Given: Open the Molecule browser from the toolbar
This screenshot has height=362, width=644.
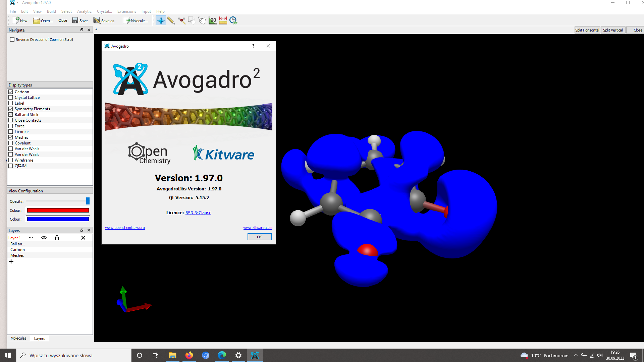Looking at the screenshot, I should tap(136, 20).
